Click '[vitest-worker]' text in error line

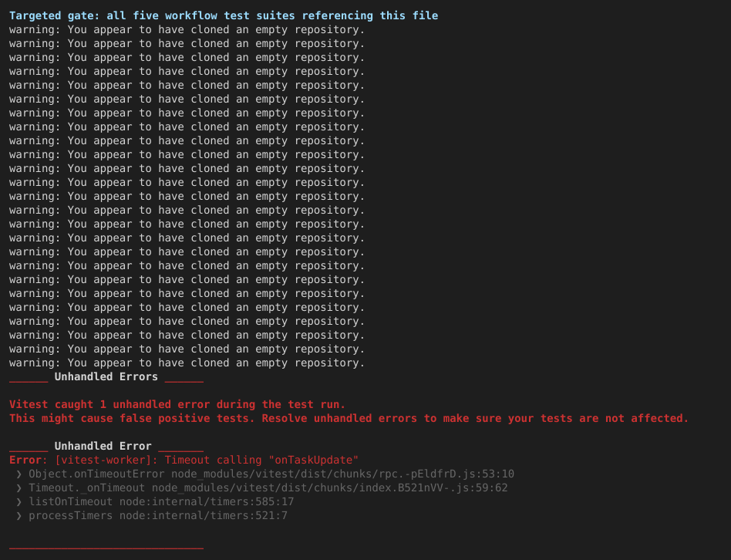(106, 460)
